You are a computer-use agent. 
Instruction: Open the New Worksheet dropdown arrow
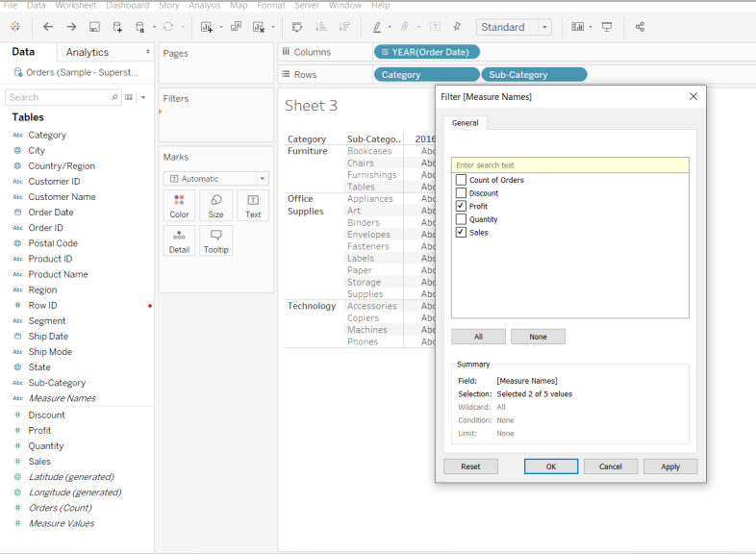221,27
